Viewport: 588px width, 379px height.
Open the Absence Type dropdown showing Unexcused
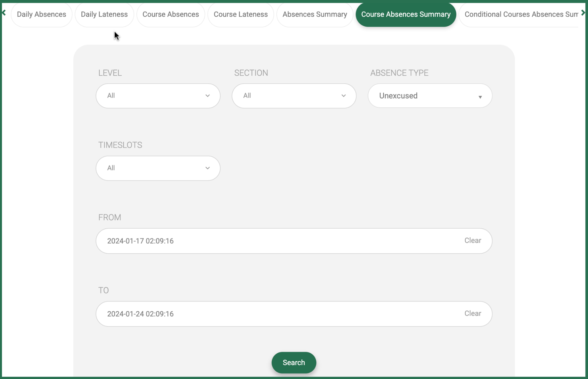[x=430, y=96]
